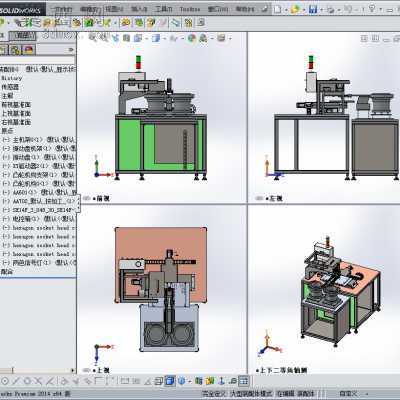Screen dimensions: 400x400
Task: Open the View Settings dropdown arrow
Action: point(230,39)
